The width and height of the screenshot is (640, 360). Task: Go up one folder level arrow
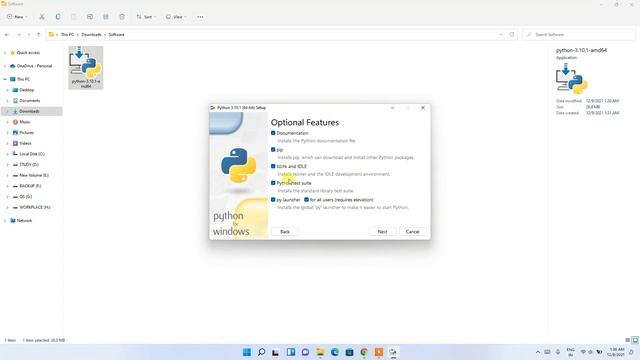point(38,35)
